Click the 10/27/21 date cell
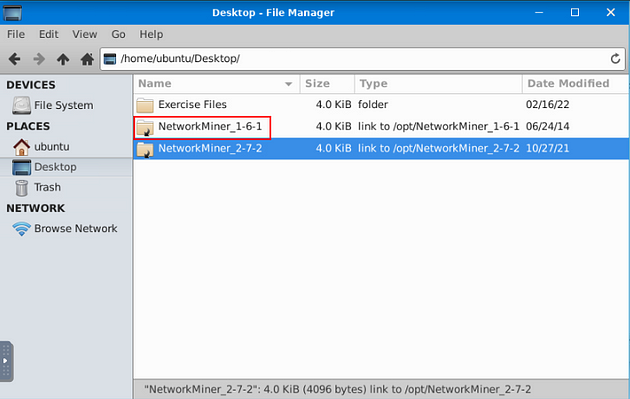The image size is (630, 399). tap(547, 149)
